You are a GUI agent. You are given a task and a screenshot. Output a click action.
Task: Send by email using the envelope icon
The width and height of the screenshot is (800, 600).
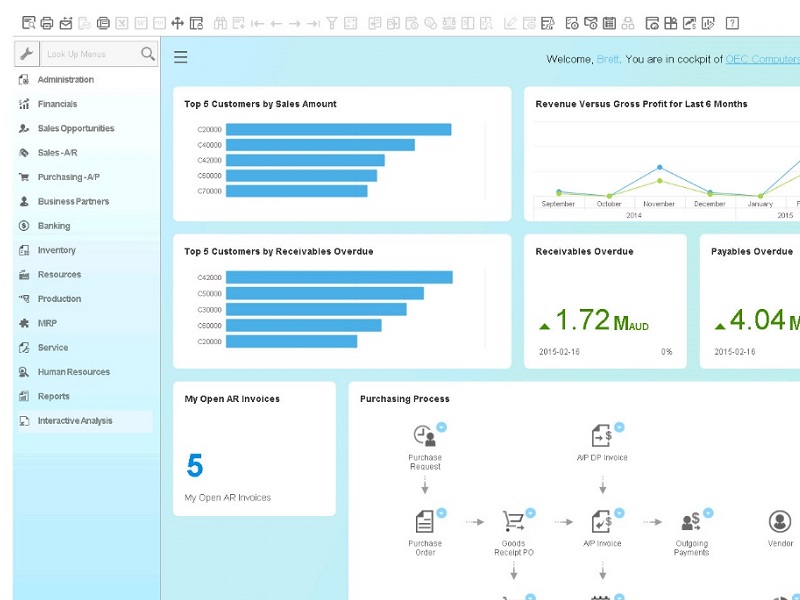click(x=66, y=23)
